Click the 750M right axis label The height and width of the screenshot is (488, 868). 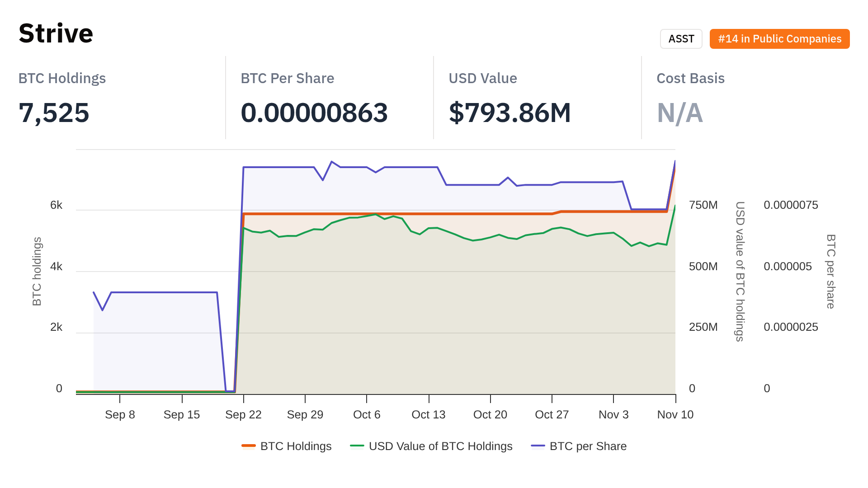click(703, 205)
